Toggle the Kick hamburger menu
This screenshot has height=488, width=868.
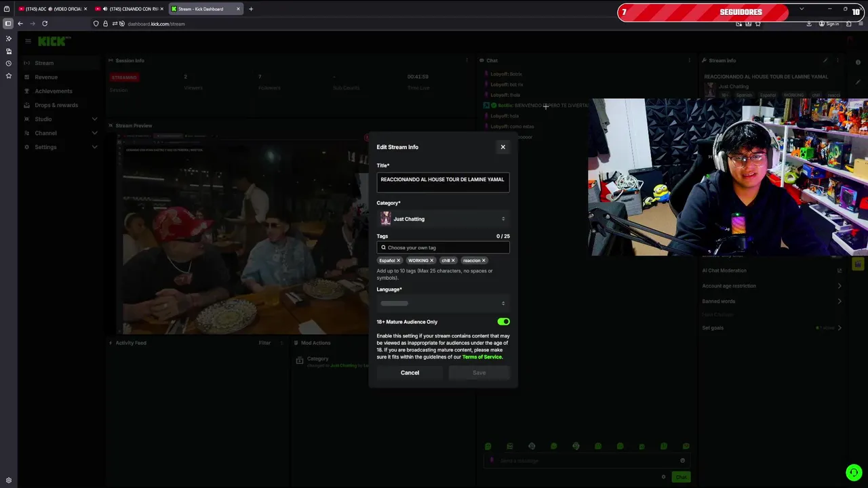point(28,41)
